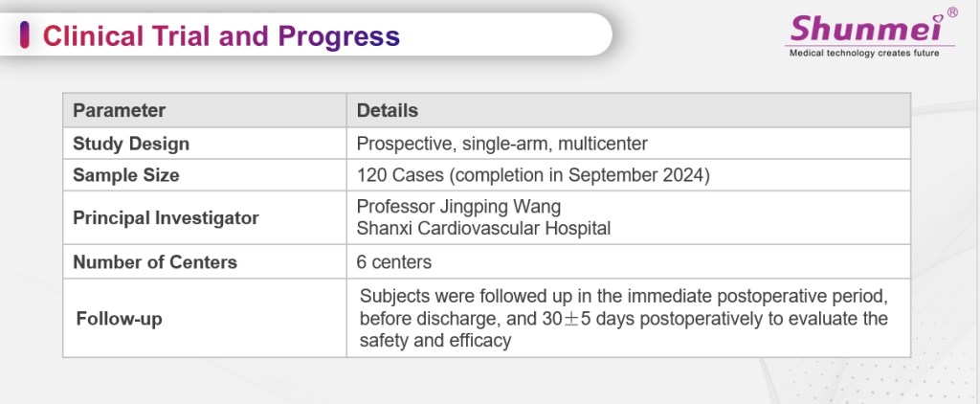Click the purple bar before the slide title
This screenshot has width=980, height=404.
[x=23, y=36]
